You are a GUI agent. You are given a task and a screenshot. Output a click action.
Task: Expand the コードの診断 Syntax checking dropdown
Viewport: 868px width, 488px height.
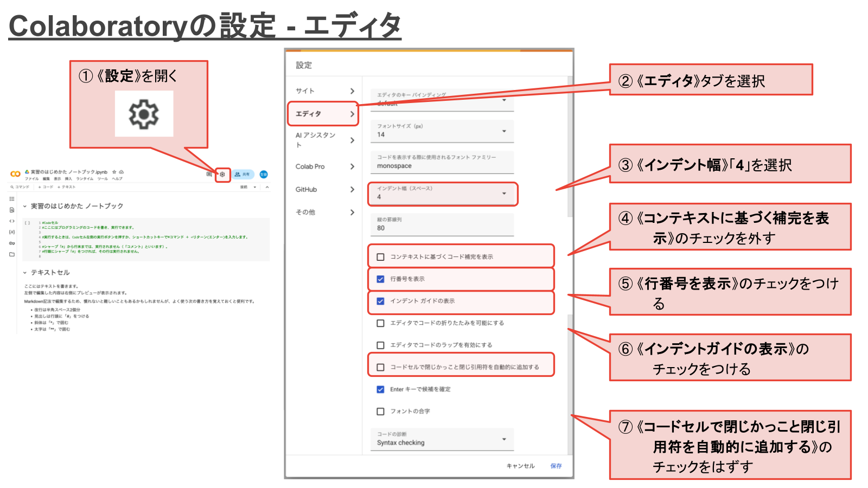tap(442, 439)
